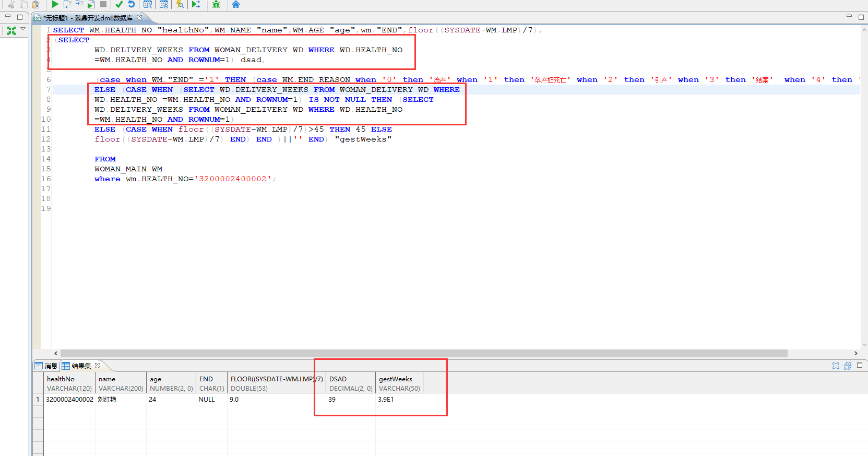
Task: Close the 结果集 result tab
Action: 98,366
